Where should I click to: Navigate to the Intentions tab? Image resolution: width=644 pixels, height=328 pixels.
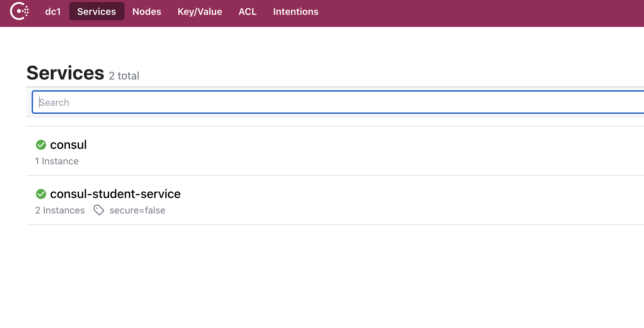[295, 11]
